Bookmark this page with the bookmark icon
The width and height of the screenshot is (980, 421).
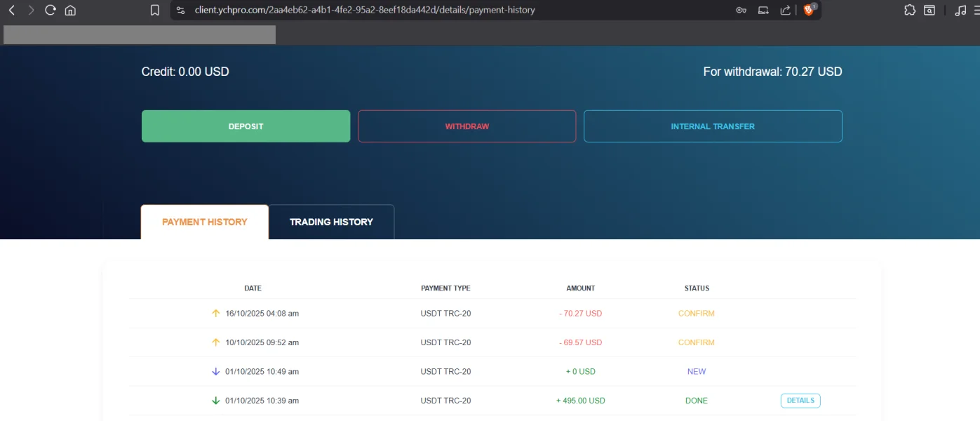pyautogui.click(x=155, y=10)
